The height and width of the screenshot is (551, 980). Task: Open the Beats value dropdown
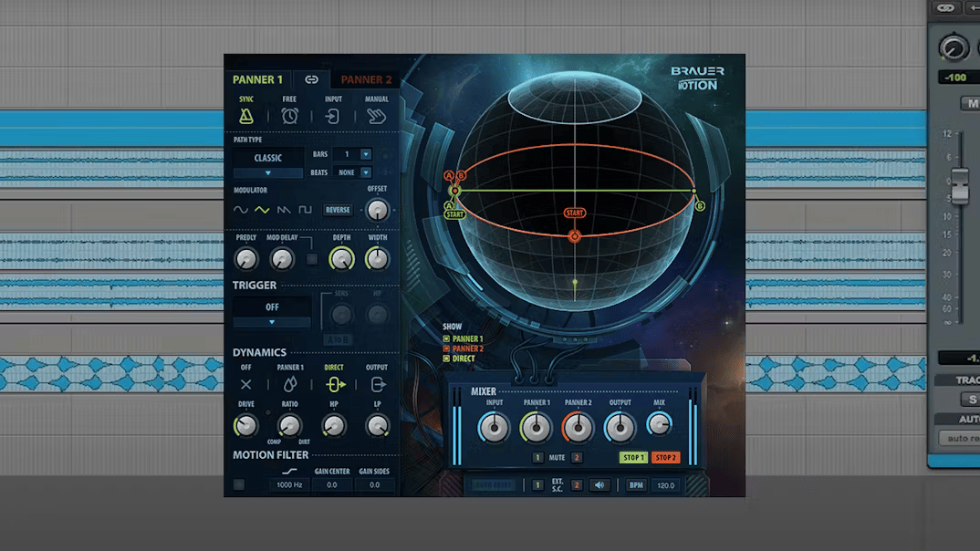point(352,172)
